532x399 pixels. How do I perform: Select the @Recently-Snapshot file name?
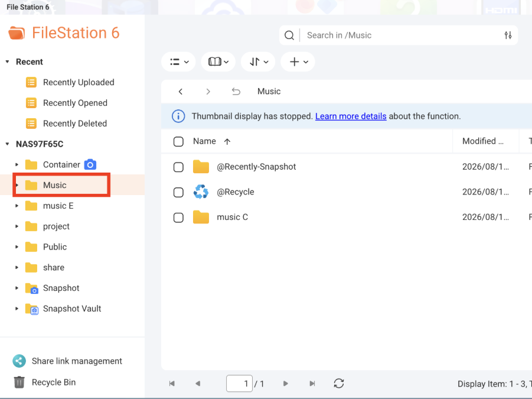256,167
